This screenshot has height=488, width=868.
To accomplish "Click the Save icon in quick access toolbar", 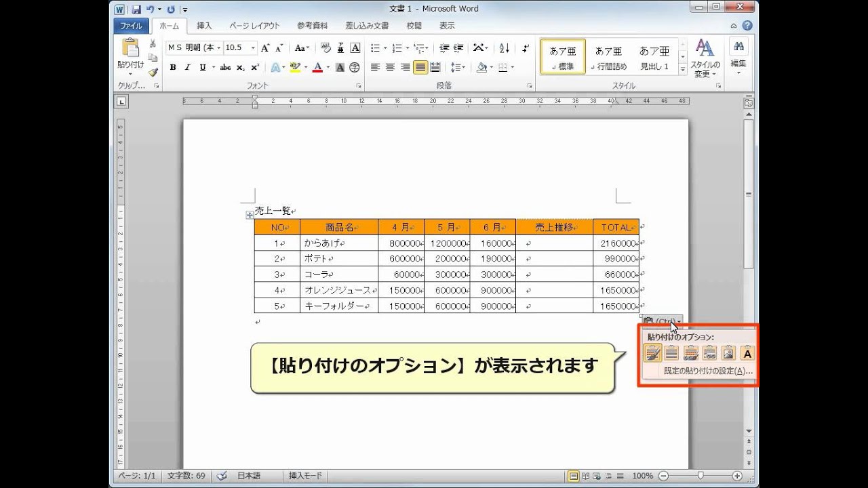I will point(136,9).
